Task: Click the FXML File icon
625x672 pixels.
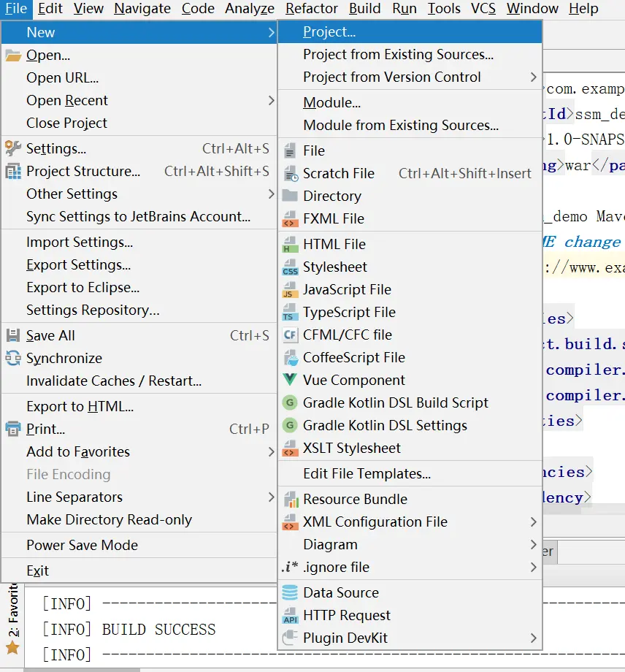Action: coord(290,218)
